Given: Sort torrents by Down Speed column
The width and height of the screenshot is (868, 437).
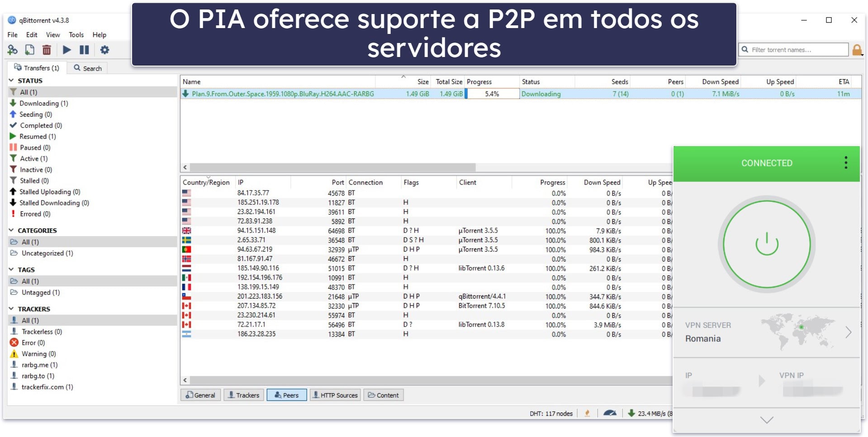Looking at the screenshot, I should (x=713, y=81).
